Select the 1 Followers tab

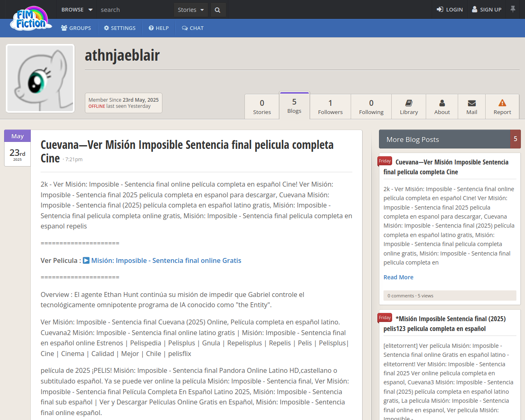click(330, 107)
